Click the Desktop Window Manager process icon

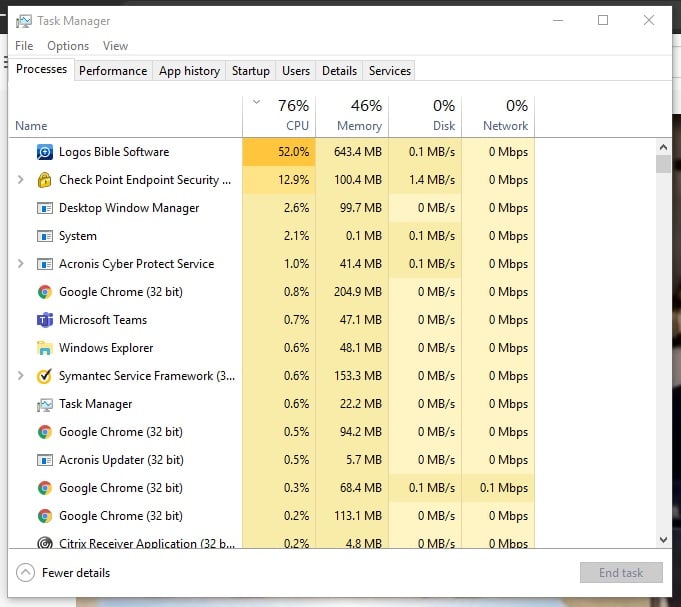[x=45, y=208]
